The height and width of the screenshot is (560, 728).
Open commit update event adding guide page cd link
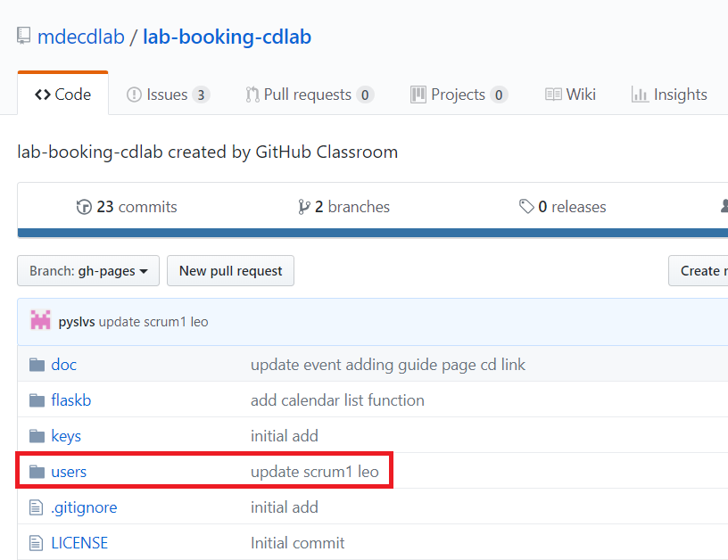pos(388,365)
